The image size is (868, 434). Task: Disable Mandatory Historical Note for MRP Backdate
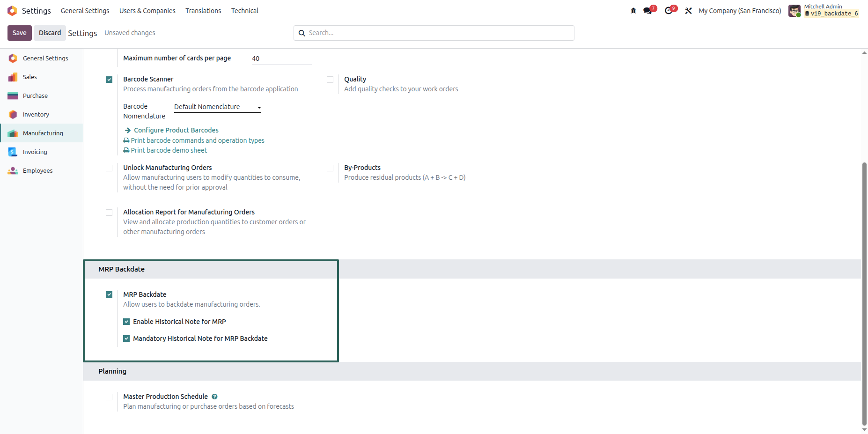point(126,338)
